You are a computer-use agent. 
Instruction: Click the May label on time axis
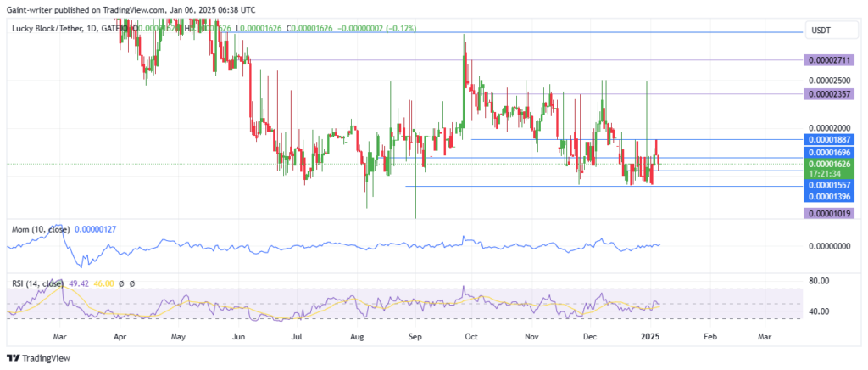pyautogui.click(x=178, y=337)
